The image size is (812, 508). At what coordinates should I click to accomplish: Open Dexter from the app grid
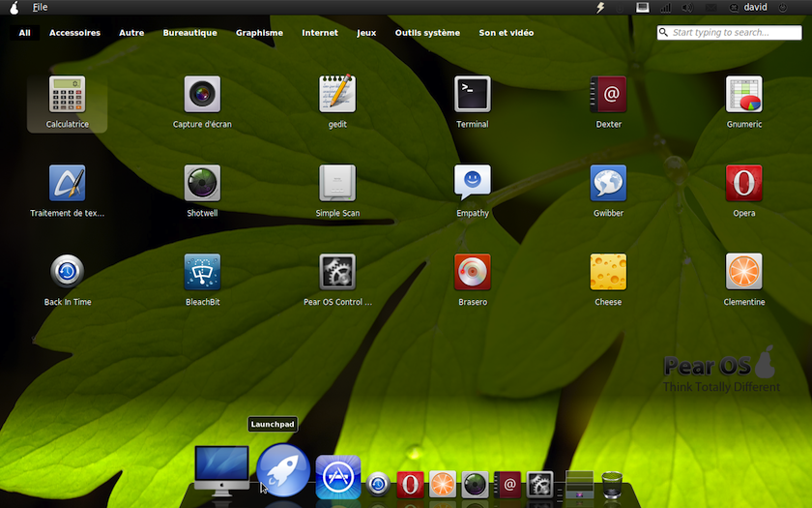point(608,95)
